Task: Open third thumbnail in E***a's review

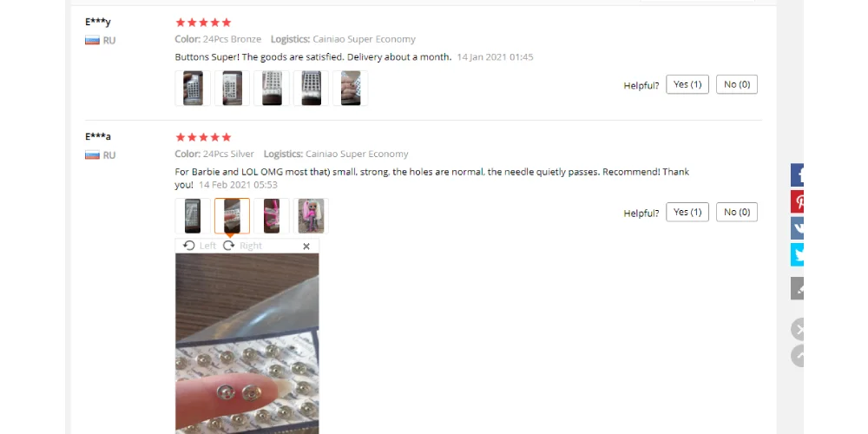Action: click(x=272, y=216)
